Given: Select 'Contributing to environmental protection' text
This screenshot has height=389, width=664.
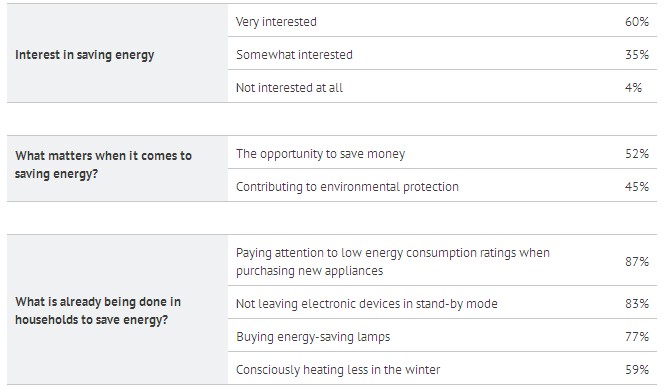Looking at the screenshot, I should tap(347, 187).
